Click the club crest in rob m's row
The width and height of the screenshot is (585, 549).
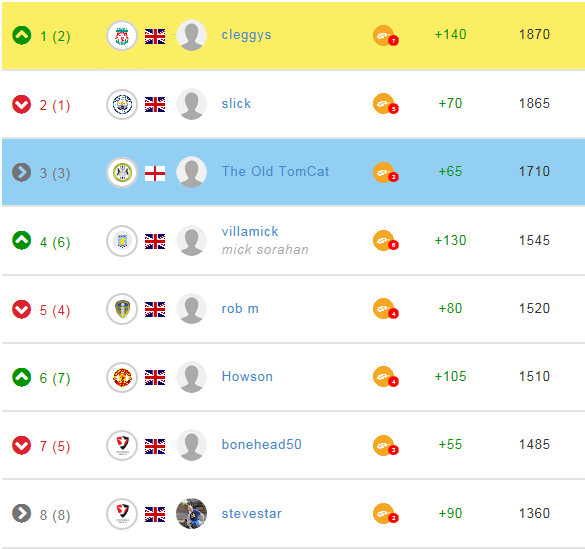pyautogui.click(x=122, y=309)
